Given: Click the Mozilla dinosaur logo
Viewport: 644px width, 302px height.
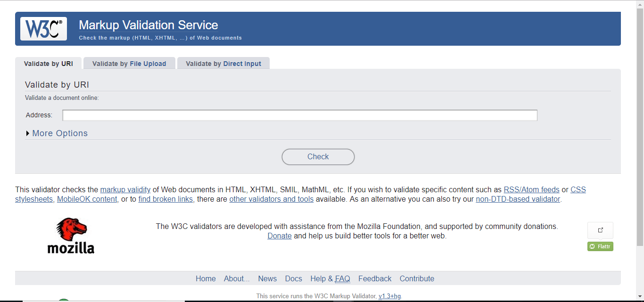Looking at the screenshot, I should (71, 236).
